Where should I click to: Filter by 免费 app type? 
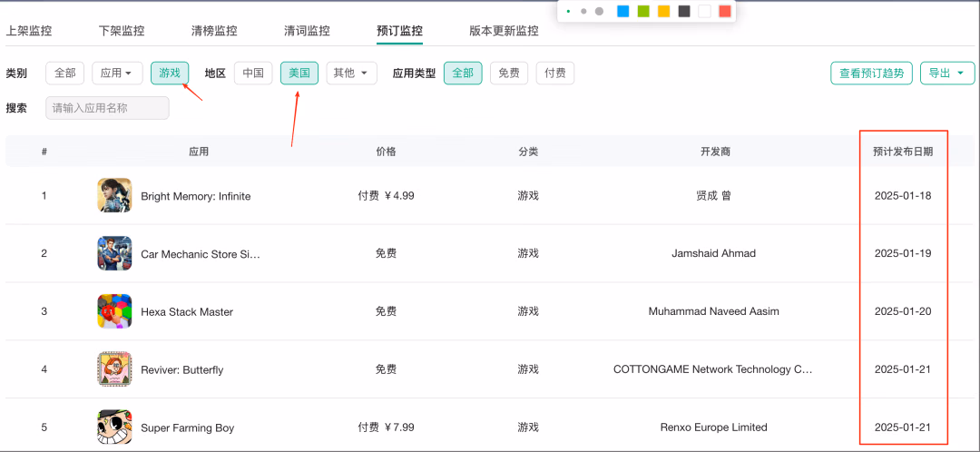509,74
